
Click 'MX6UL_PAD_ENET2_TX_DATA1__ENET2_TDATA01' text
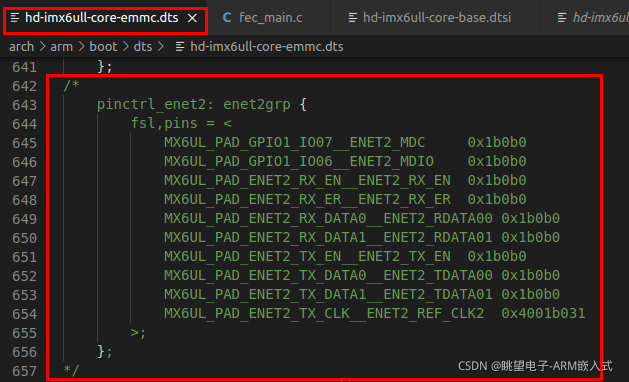pos(328,295)
